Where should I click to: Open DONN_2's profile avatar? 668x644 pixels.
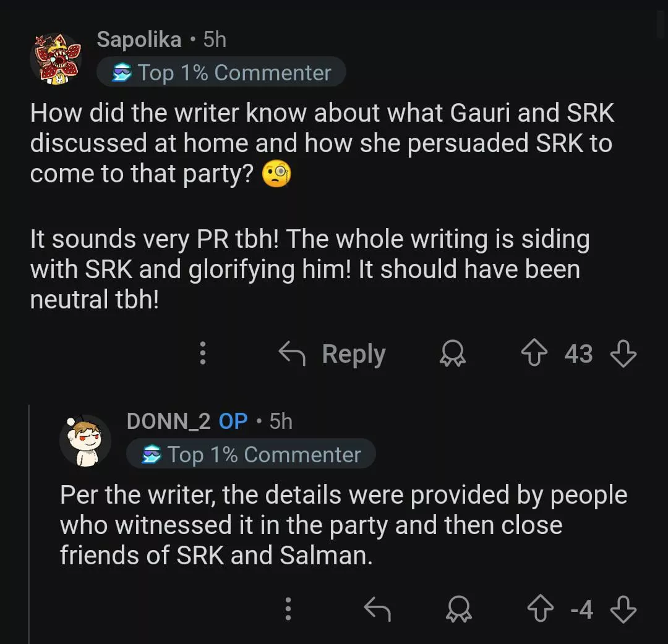point(85,440)
